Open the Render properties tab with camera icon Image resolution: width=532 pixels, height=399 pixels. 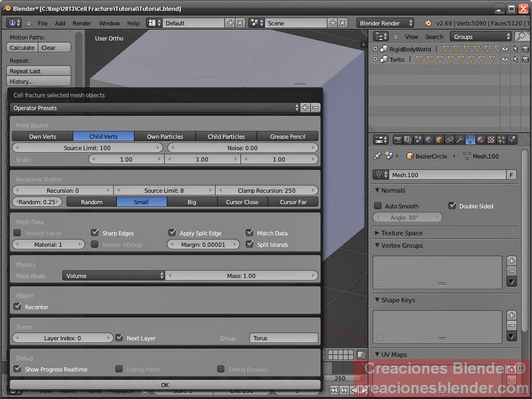pos(398,140)
